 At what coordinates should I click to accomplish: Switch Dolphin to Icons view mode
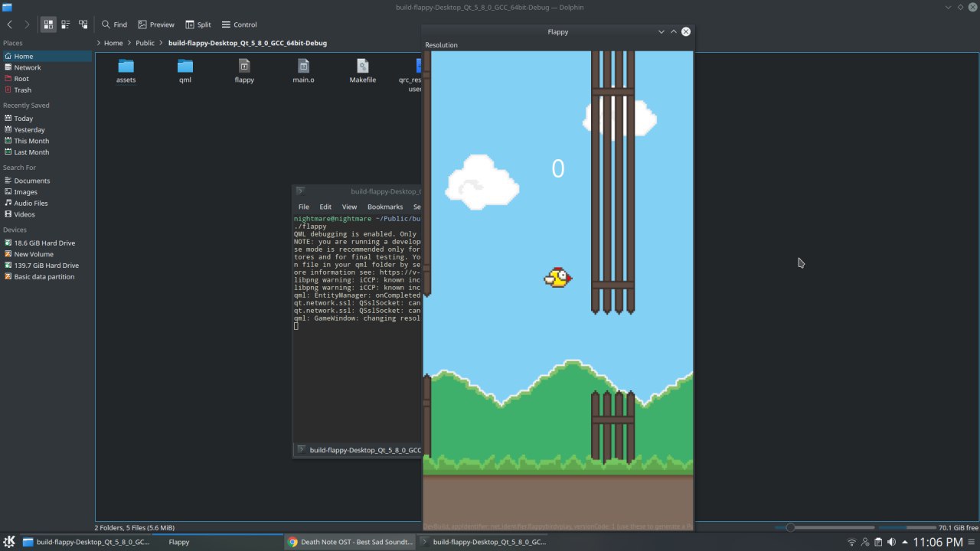coord(48,24)
